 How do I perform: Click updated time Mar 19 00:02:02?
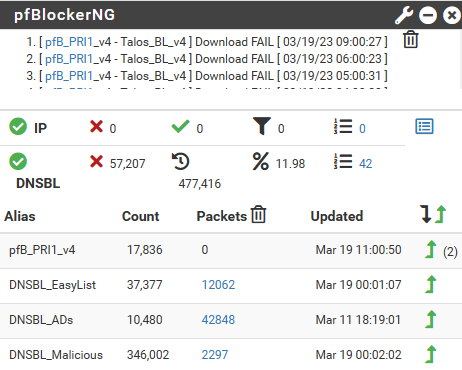point(358,355)
